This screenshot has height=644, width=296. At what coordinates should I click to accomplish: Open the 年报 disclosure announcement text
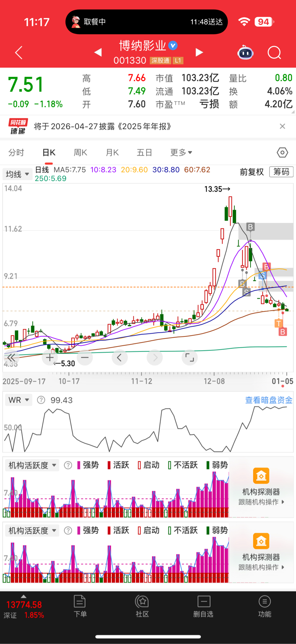tap(103, 126)
